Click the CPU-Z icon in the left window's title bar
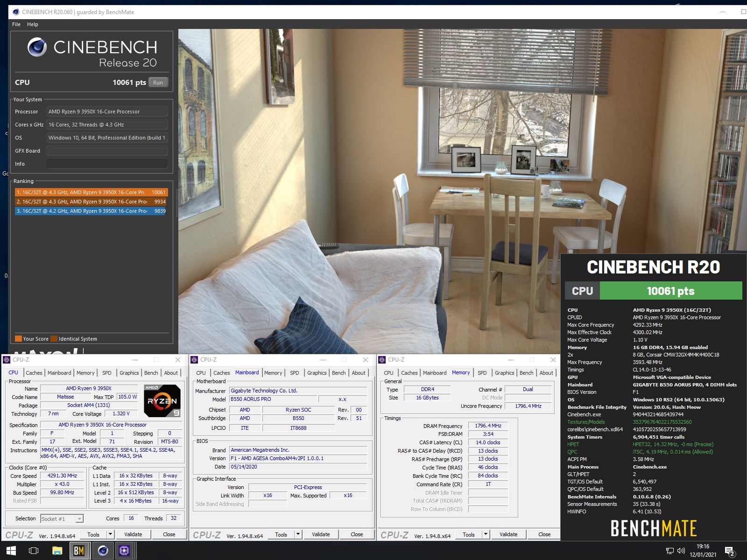Screen dimensions: 747x560 pos(7,360)
